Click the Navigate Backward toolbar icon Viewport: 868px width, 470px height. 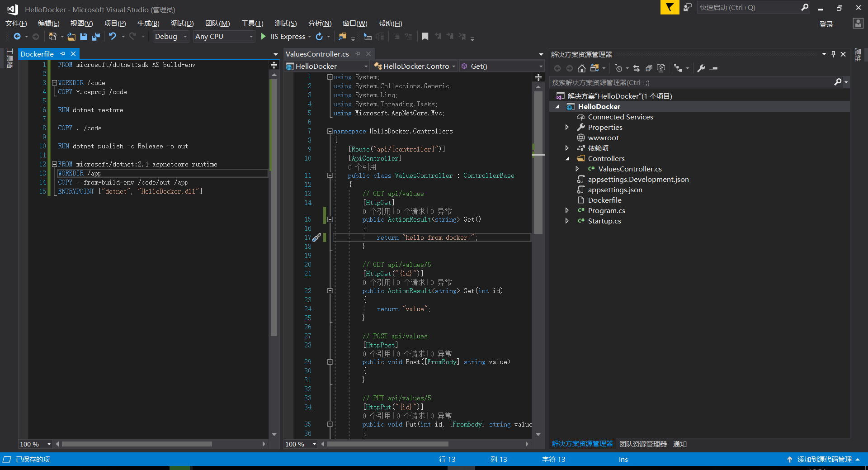[x=17, y=36]
